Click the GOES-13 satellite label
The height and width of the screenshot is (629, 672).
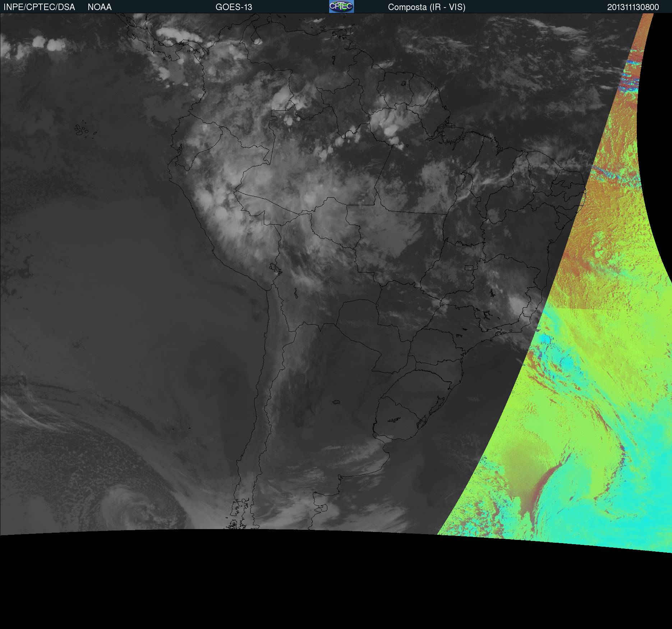coord(234,7)
